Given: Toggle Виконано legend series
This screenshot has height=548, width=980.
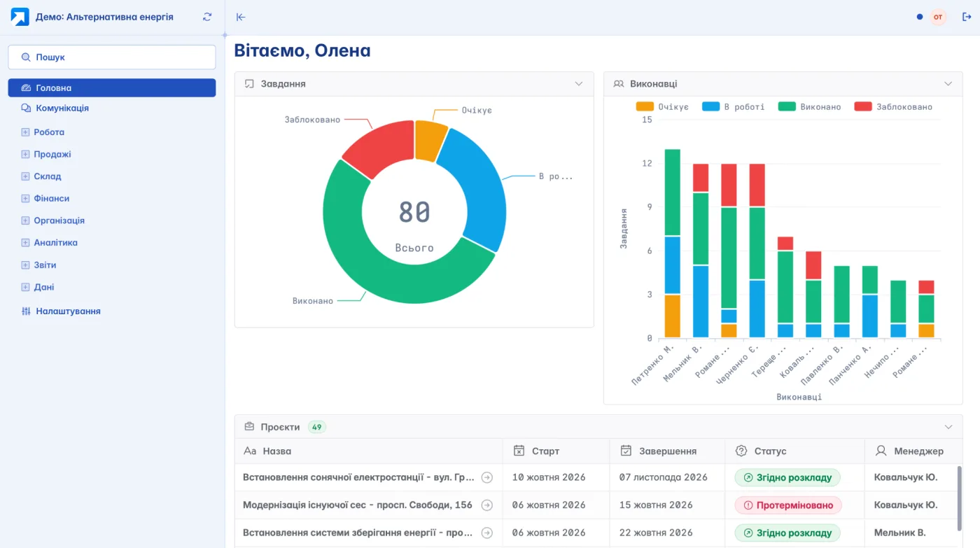Looking at the screenshot, I should pyautogui.click(x=810, y=107).
